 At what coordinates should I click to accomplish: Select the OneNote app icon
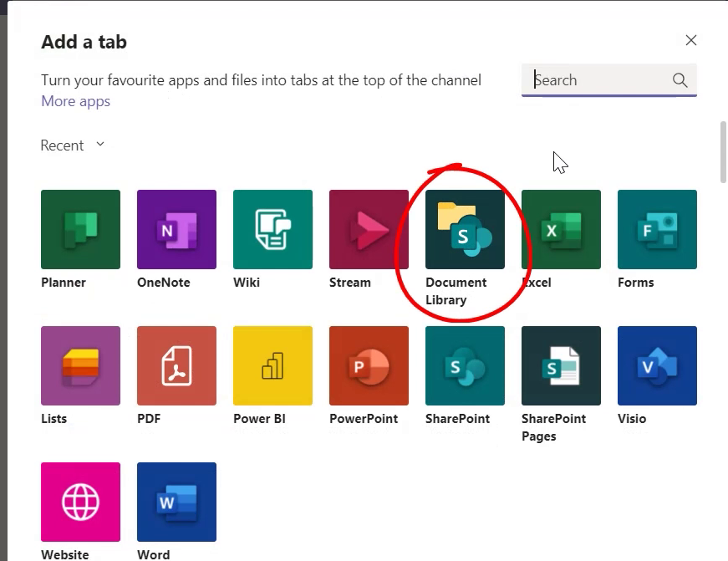coord(176,229)
